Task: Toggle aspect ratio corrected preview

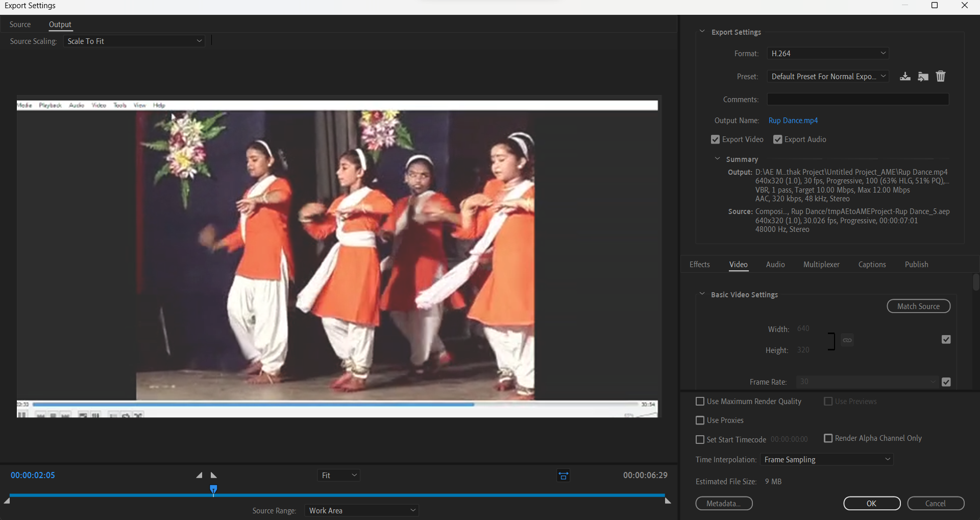Action: click(x=563, y=475)
